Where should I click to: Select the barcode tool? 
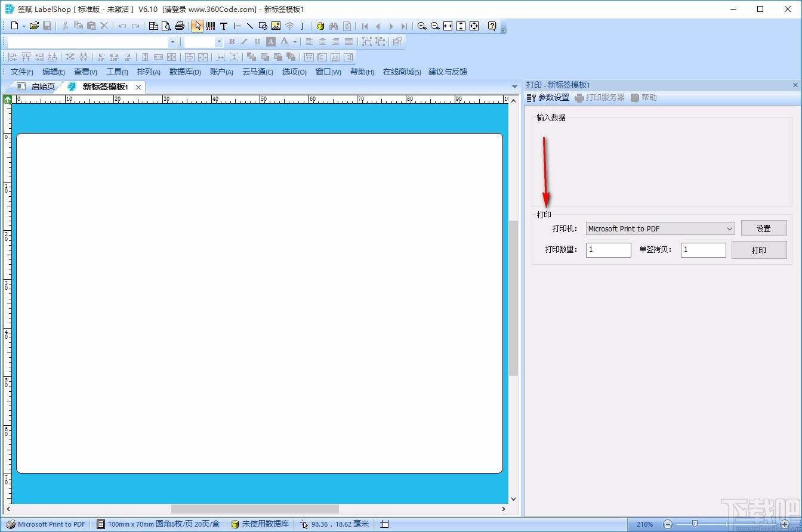pos(211,26)
